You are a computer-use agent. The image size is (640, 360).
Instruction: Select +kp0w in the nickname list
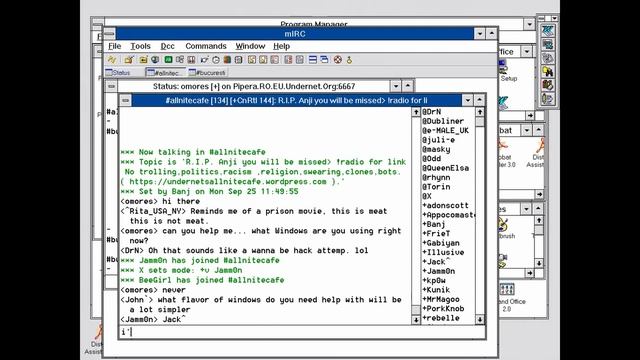pos(433,281)
